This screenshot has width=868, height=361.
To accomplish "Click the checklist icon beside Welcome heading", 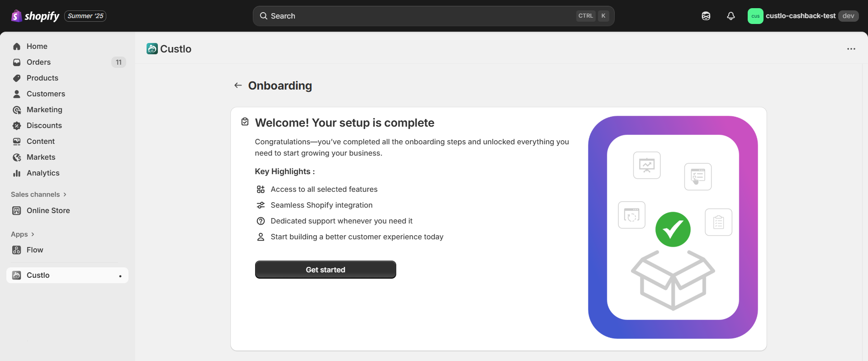I will point(245,122).
